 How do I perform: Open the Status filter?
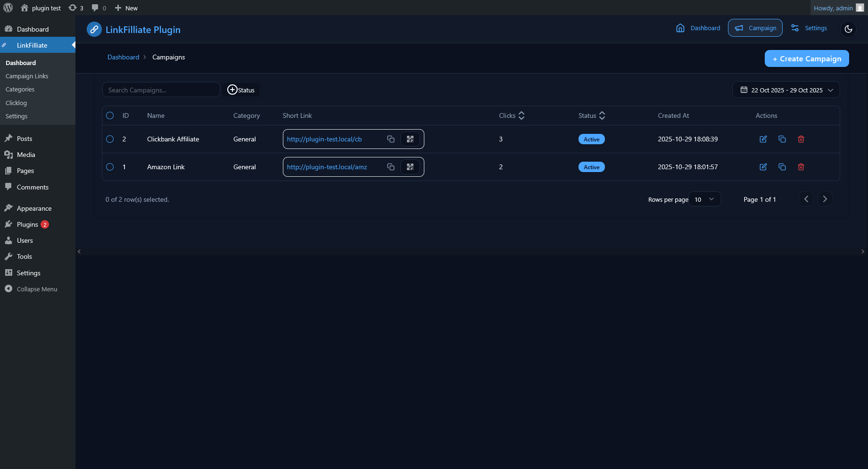click(x=241, y=90)
